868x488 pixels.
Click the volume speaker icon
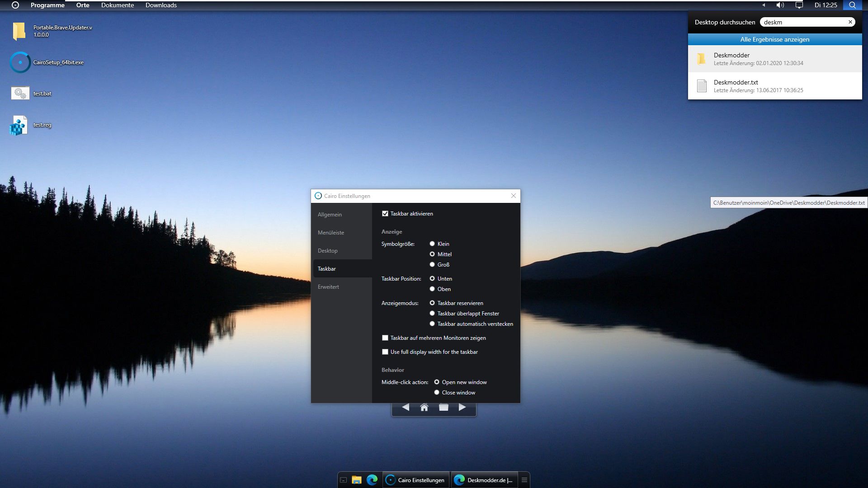point(780,5)
